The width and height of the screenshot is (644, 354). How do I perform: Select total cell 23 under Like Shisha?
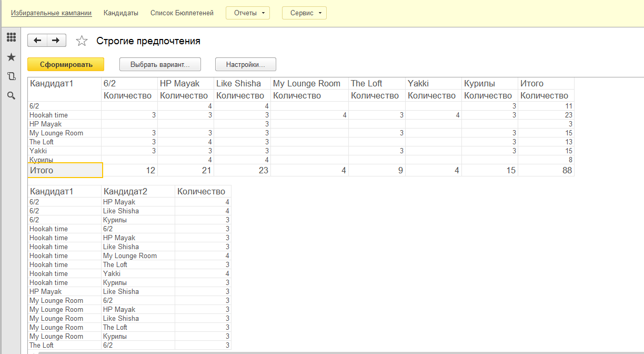coord(242,170)
